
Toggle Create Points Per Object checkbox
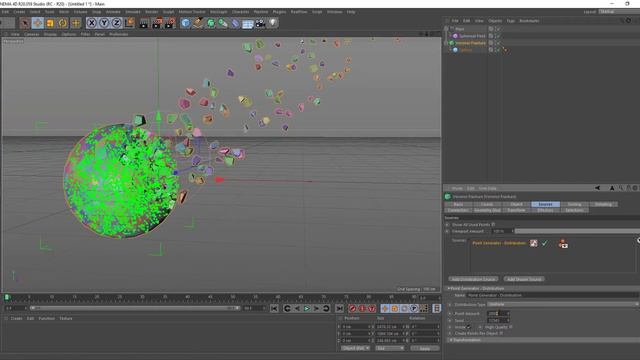click(501, 333)
